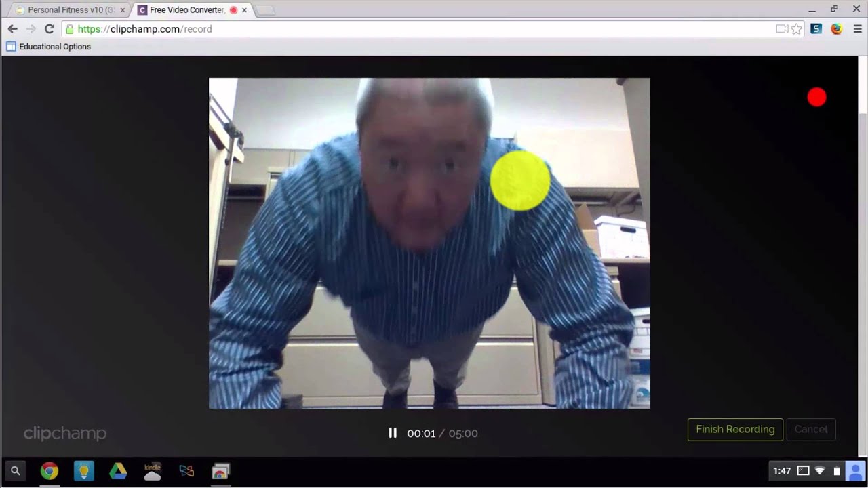The image size is (868, 488).
Task: Open the launcher search icon on the shelf
Action: click(x=16, y=471)
